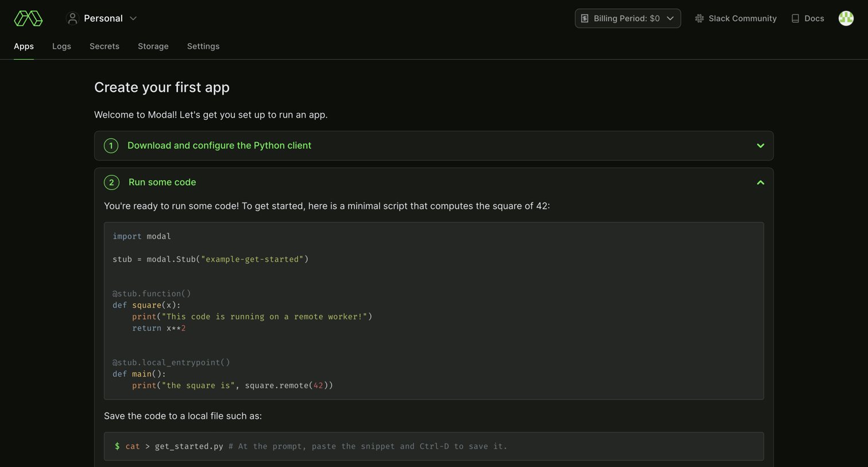Click the stub = modal.Stub code line
This screenshot has width=868, height=467.
[211, 259]
